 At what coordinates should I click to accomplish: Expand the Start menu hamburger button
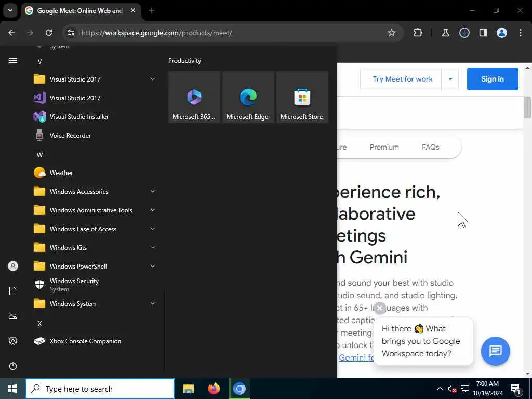click(x=13, y=61)
